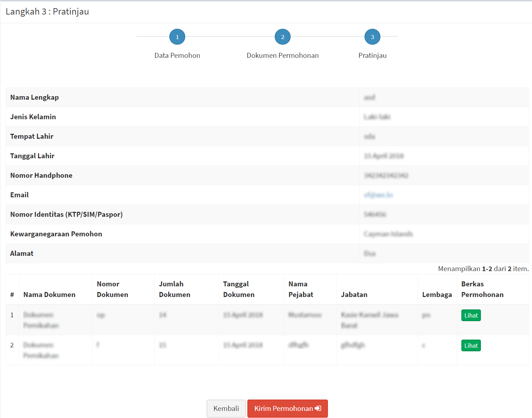Click the Nama Pejabat column header
The image size is (532, 418).
(301, 289)
